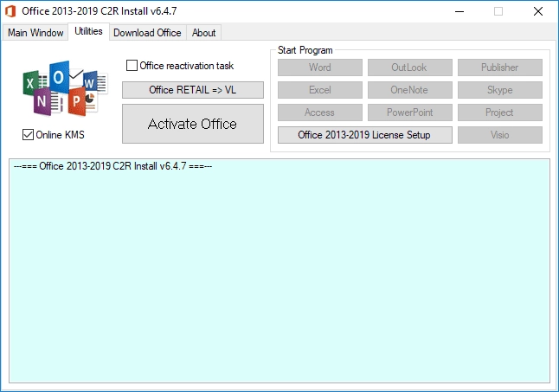Click inside the log output text area
This screenshot has width=559, height=392.
pyautogui.click(x=279, y=271)
